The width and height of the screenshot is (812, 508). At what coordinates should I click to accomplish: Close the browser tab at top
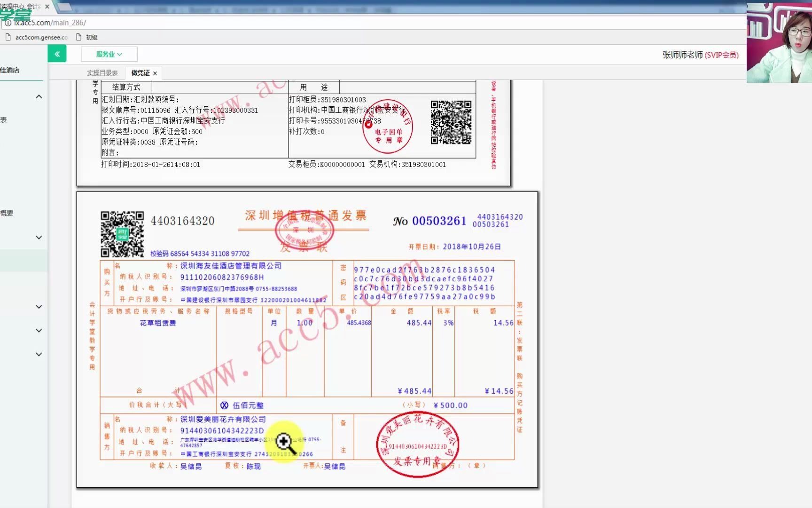(x=47, y=7)
